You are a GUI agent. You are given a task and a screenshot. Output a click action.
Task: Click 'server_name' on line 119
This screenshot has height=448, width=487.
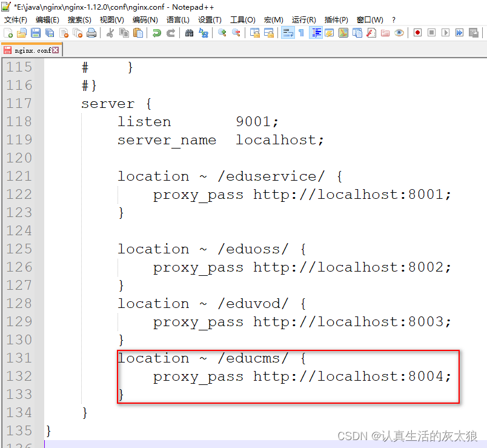[x=167, y=140]
